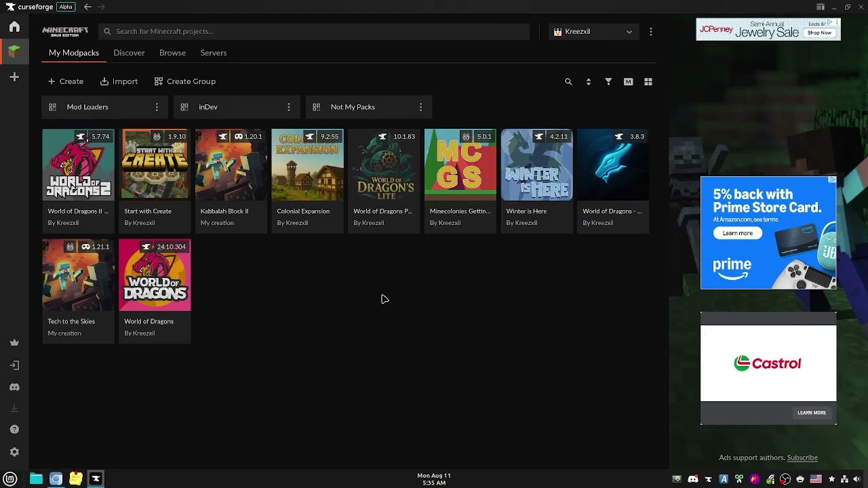Click the scissors screenshot tray icon

[x=739, y=479]
